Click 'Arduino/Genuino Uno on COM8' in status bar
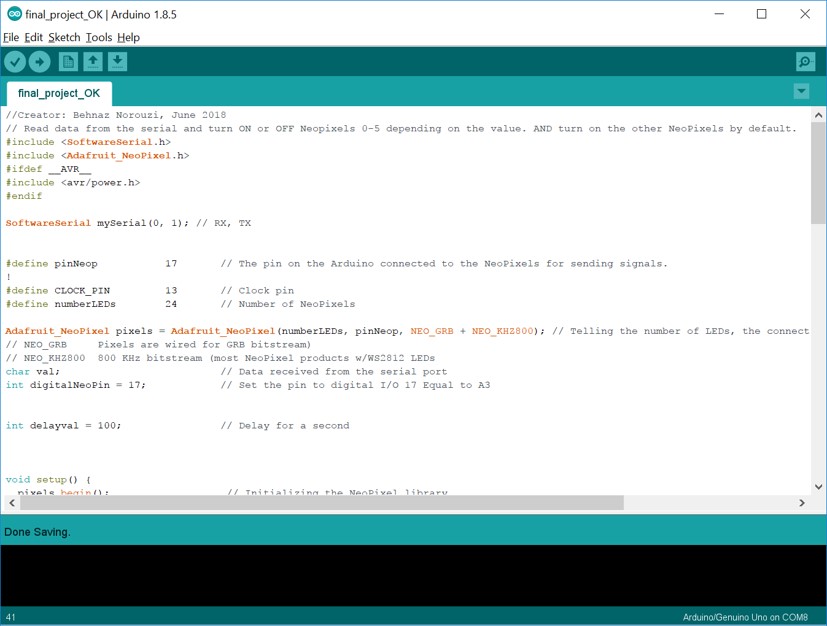 point(745,617)
